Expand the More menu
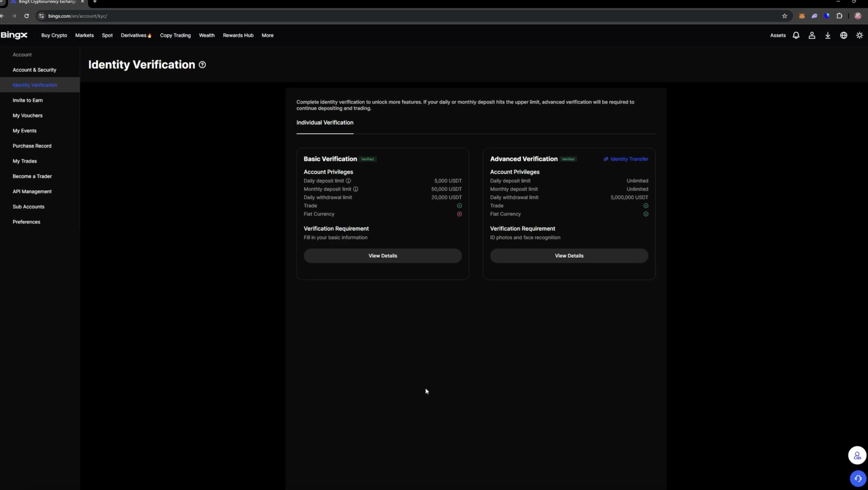This screenshot has width=868, height=490. 267,35
